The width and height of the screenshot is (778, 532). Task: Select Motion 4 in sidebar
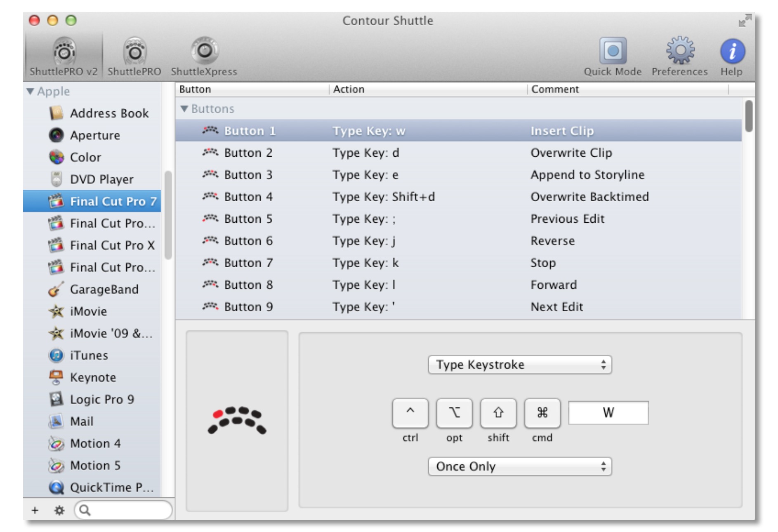pyautogui.click(x=92, y=443)
